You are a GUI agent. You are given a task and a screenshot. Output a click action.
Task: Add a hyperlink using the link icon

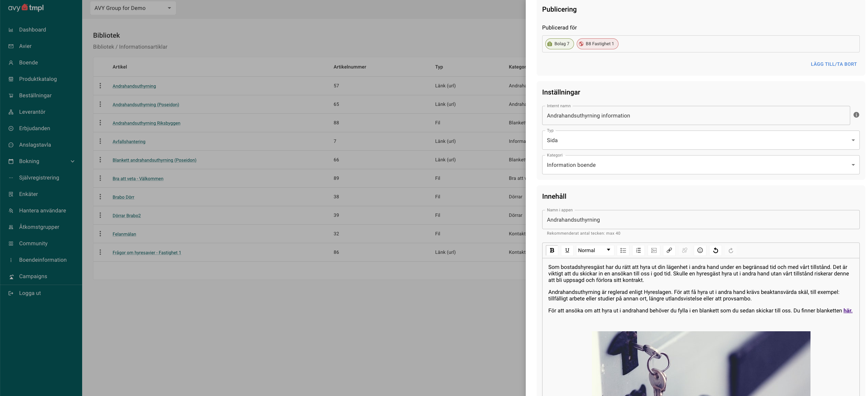669,250
